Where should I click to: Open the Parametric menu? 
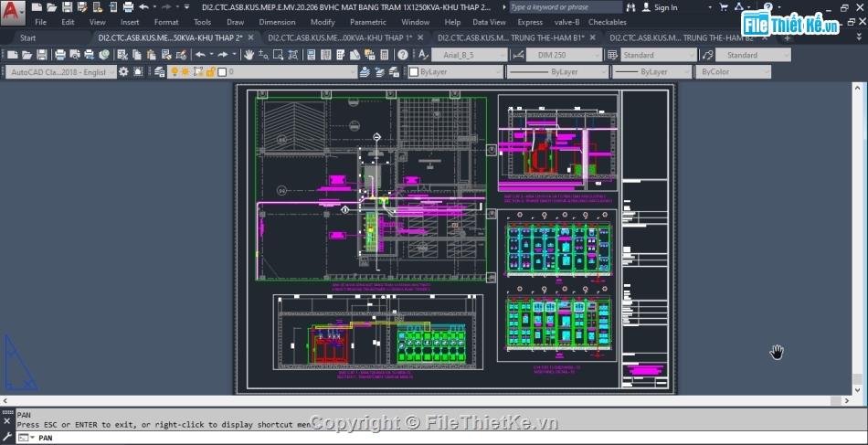point(368,22)
